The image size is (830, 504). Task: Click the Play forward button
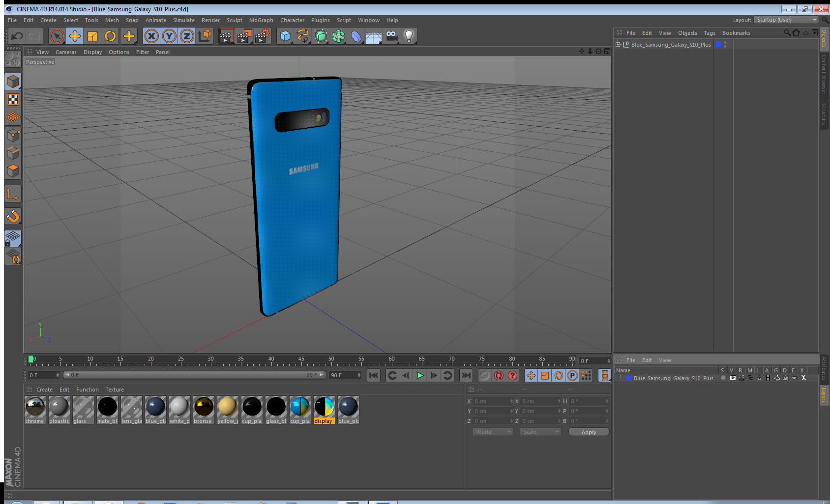pyautogui.click(x=420, y=375)
